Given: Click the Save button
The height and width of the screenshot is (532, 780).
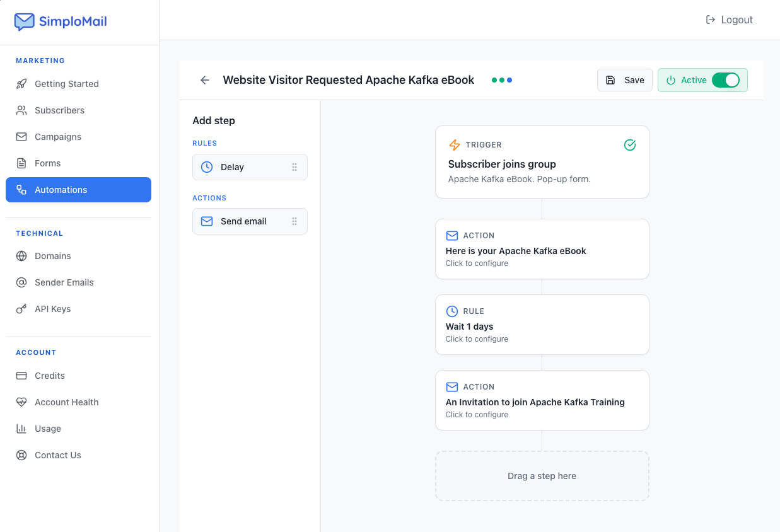Looking at the screenshot, I should tap(625, 80).
